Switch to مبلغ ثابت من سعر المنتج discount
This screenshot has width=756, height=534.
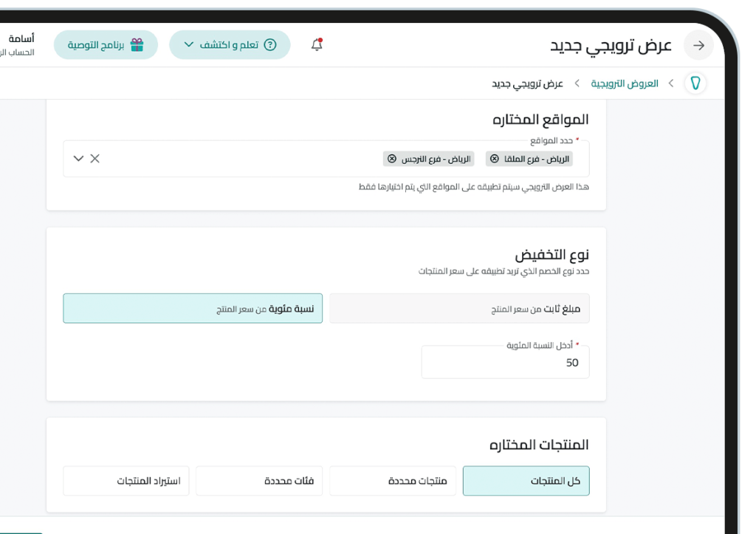[x=460, y=308]
